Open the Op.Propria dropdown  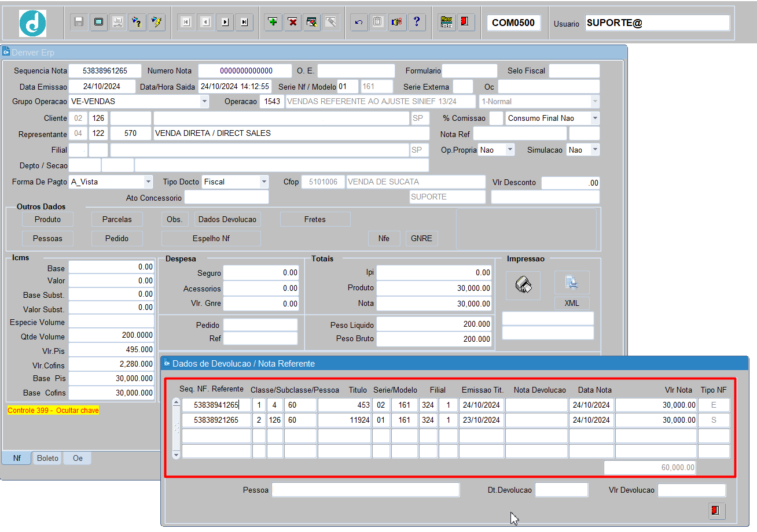(510, 150)
